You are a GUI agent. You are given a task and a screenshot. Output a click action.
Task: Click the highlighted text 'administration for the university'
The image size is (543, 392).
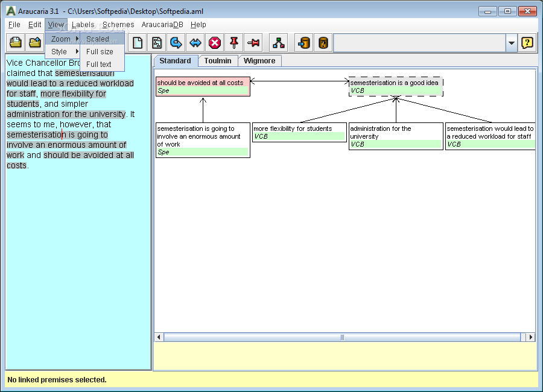[66, 114]
